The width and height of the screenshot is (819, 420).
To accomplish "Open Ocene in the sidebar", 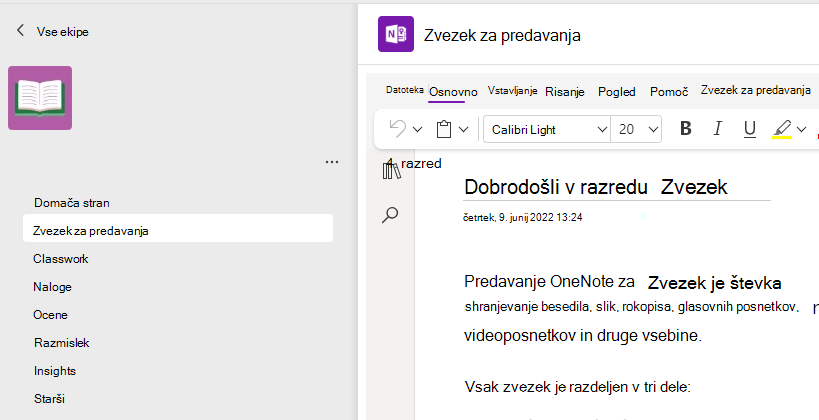I will tap(50, 314).
